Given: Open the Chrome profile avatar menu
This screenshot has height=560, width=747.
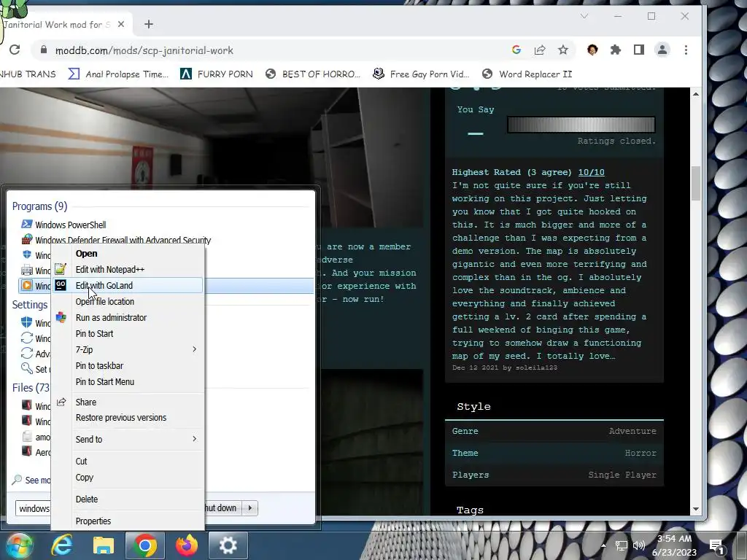Looking at the screenshot, I should coord(662,50).
